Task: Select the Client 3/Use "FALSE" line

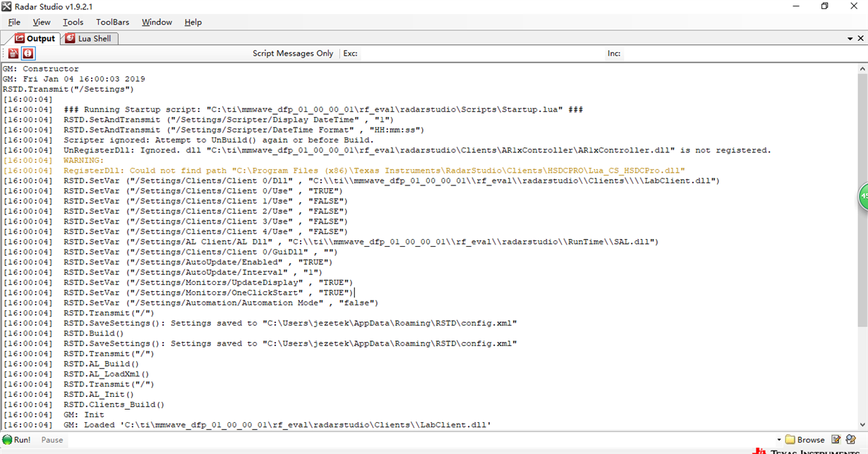Action: pos(175,222)
